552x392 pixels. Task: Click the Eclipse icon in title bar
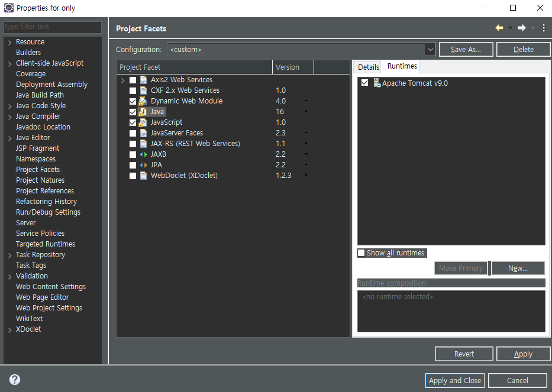pyautogui.click(x=8, y=8)
